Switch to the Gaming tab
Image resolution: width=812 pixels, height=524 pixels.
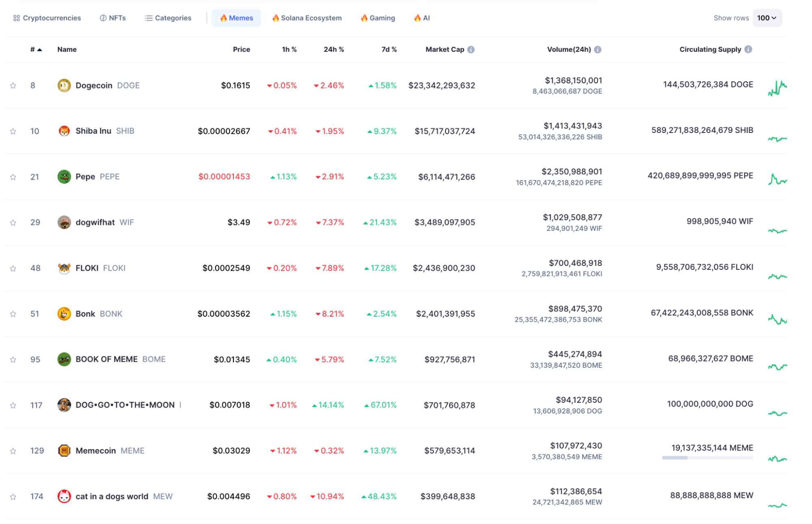point(378,18)
